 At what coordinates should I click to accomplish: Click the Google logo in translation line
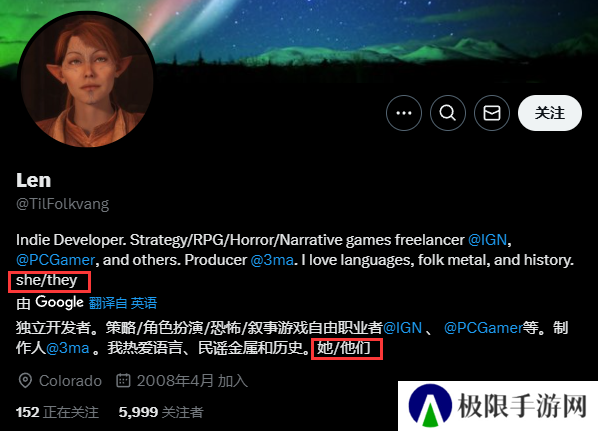[x=59, y=302]
